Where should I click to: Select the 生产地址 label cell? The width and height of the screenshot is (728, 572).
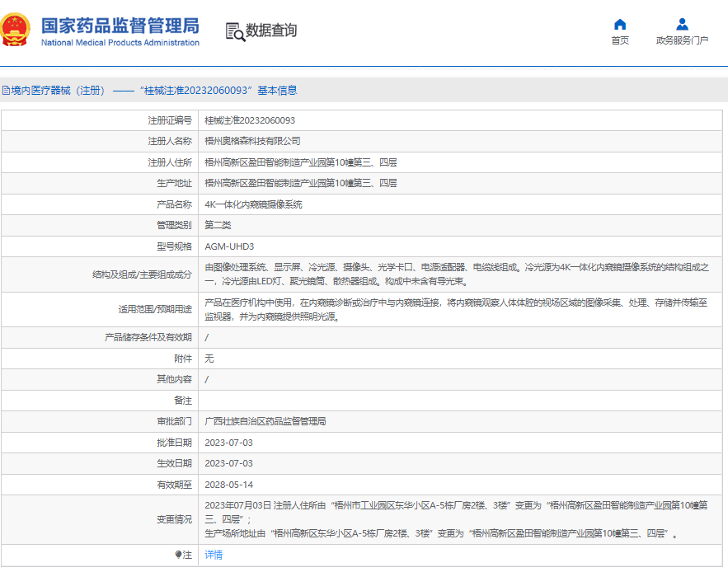pos(100,184)
